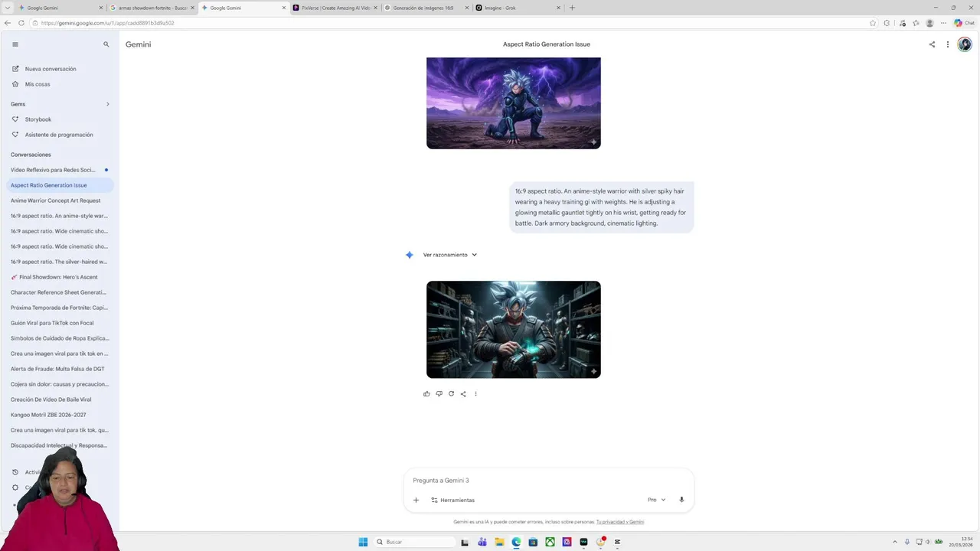Open the Gemini hamburger main menu
The width and height of the screenshot is (980, 551).
pyautogui.click(x=15, y=44)
